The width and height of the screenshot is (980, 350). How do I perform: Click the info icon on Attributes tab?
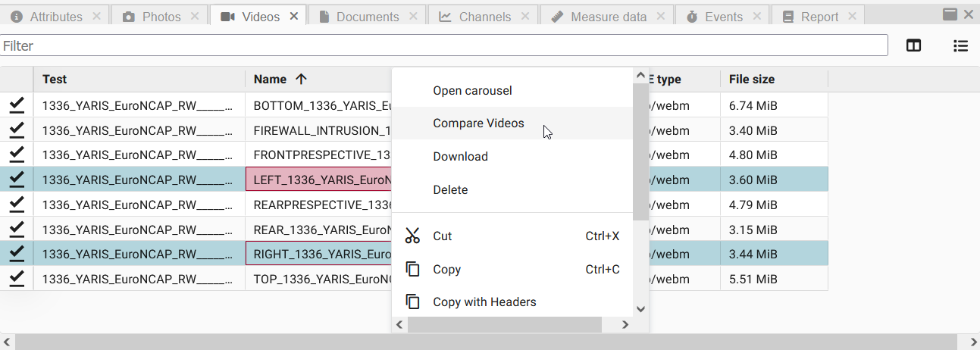[x=17, y=16]
